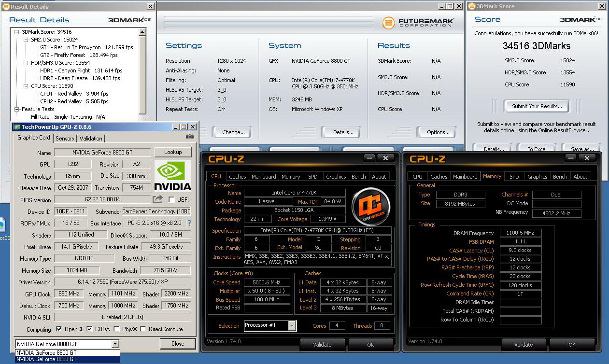Enable the PhysX checkbox
The image size is (609, 364).
coord(116,329)
